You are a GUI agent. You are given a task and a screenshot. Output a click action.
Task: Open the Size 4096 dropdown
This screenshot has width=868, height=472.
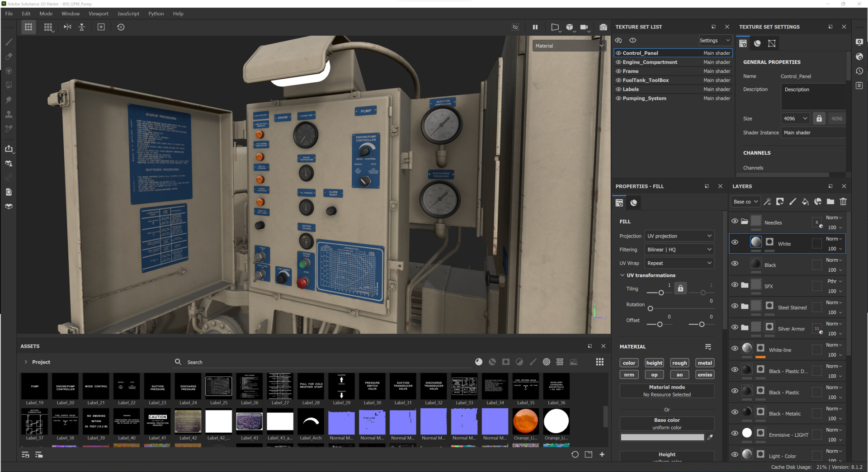pos(795,118)
